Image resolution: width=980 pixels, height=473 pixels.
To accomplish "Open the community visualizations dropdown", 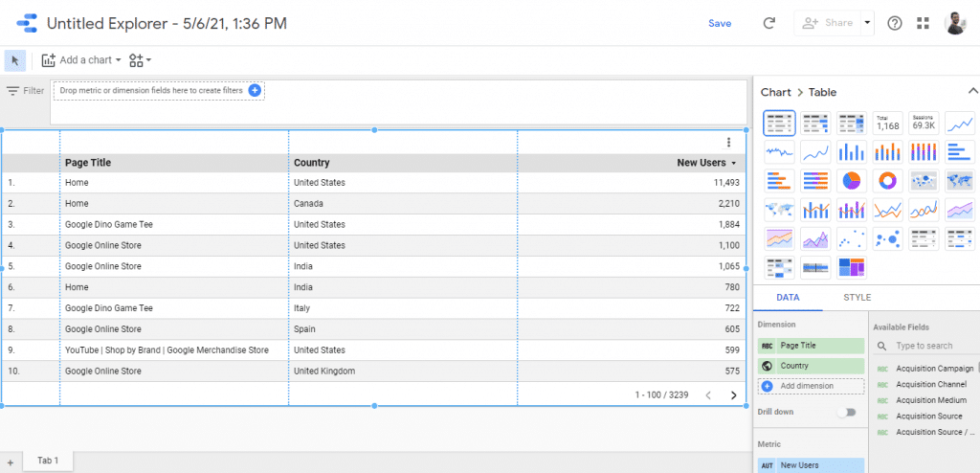I will tap(140, 60).
